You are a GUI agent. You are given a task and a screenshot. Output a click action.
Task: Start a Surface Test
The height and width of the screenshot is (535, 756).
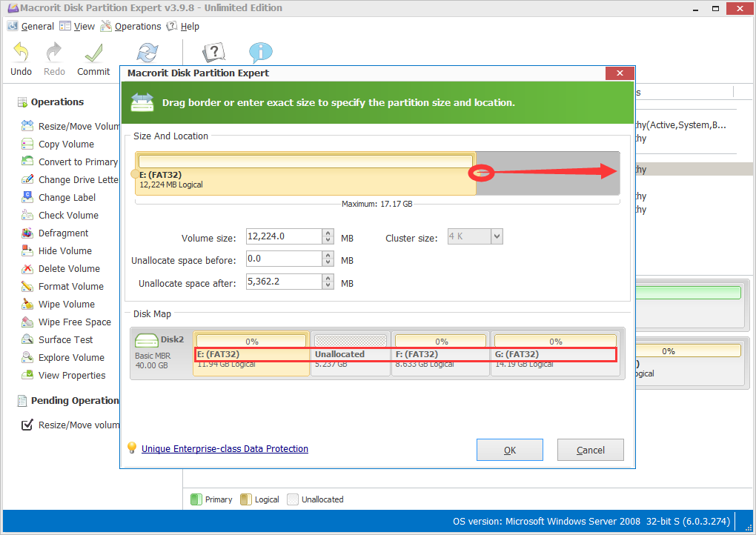pos(56,339)
